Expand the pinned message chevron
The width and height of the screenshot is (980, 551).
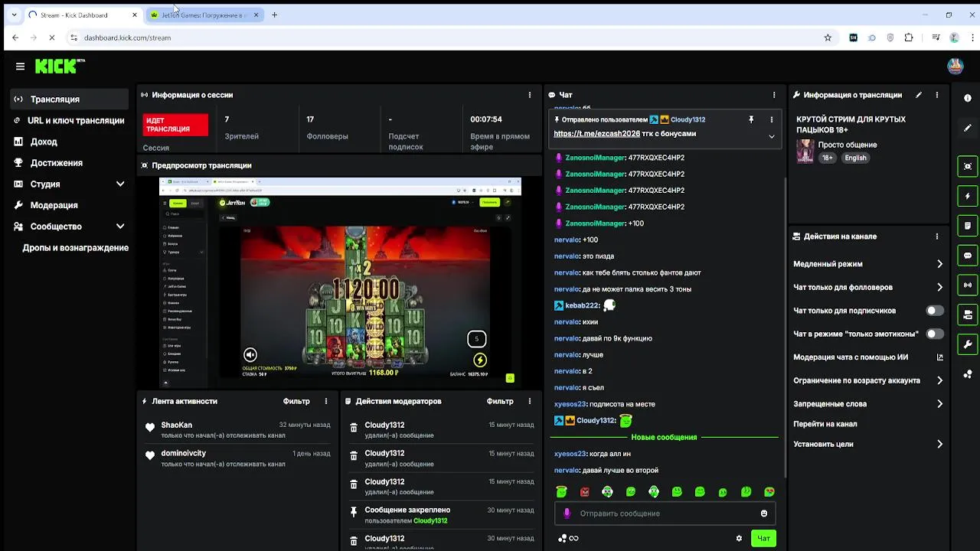(x=771, y=136)
